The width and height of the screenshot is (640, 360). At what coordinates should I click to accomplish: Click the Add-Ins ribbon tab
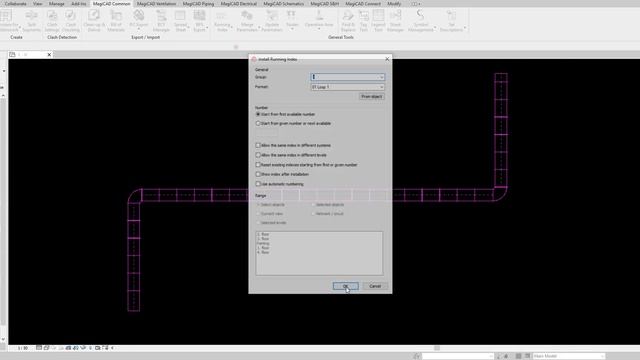pos(79,4)
